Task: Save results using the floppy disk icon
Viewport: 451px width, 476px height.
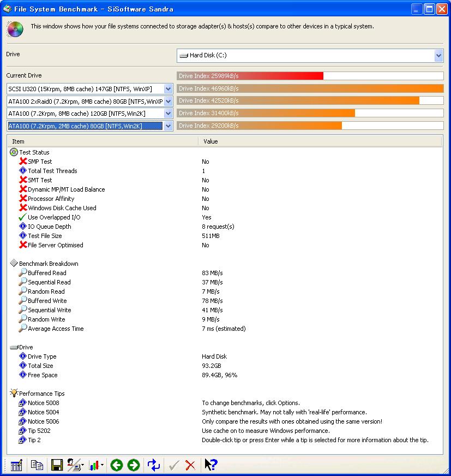Action: coord(57,465)
